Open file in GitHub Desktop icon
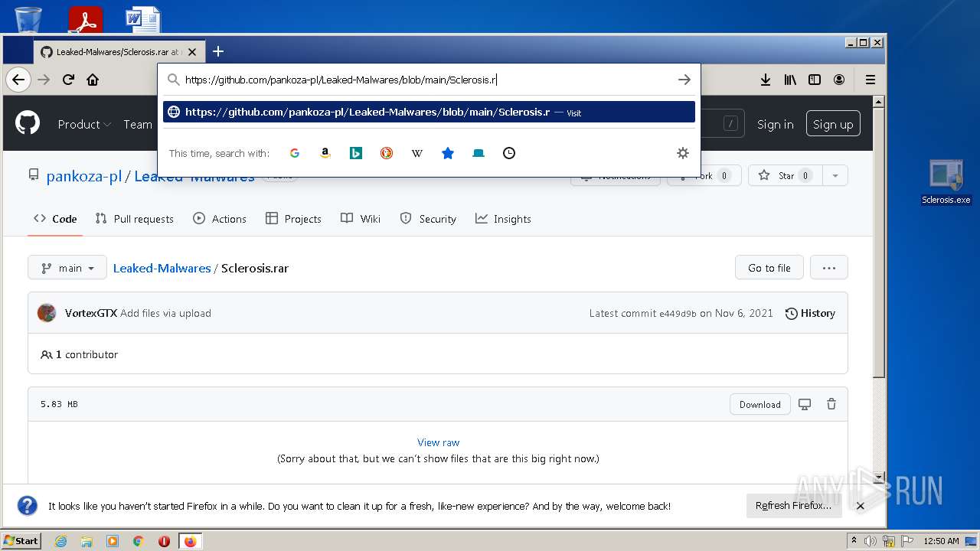Screen dimensions: 980x551 [805, 404]
